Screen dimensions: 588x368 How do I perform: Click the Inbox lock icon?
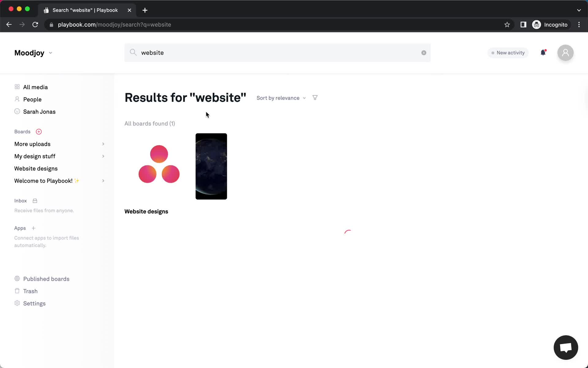(x=35, y=200)
